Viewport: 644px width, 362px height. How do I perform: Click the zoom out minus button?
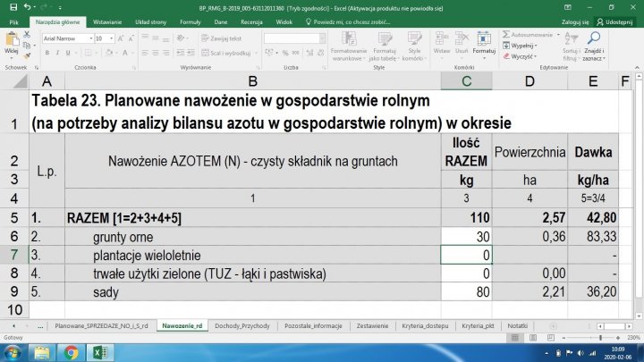pos(563,338)
